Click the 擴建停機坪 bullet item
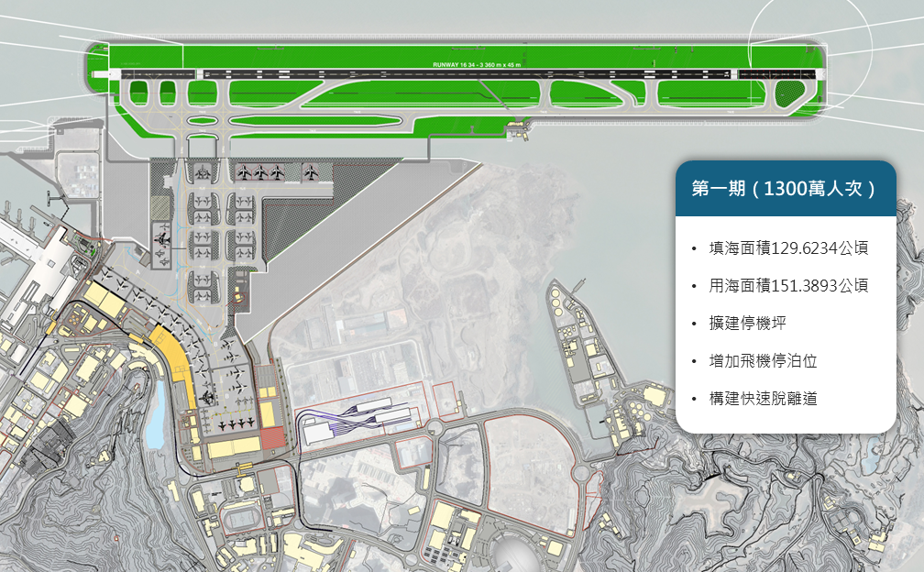Image resolution: width=924 pixels, height=572 pixels. 749,323
